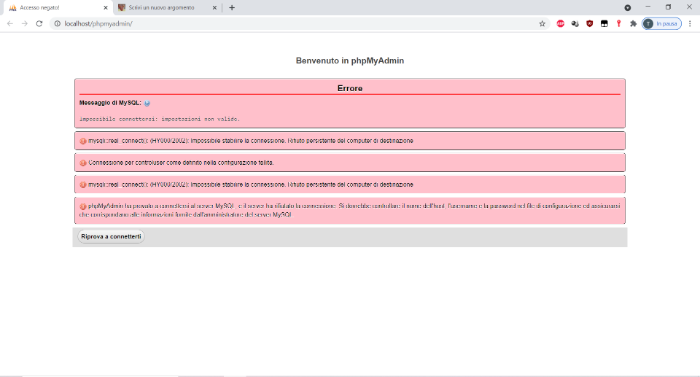Close the Scrivi un nuovo argomento tab
Image resolution: width=700 pixels, height=377 pixels.
214,8
